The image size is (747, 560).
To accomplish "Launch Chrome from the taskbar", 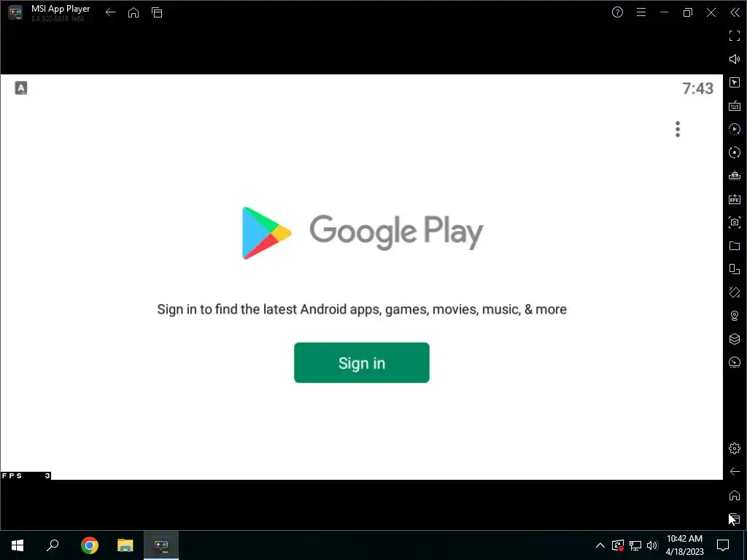I will [x=89, y=545].
